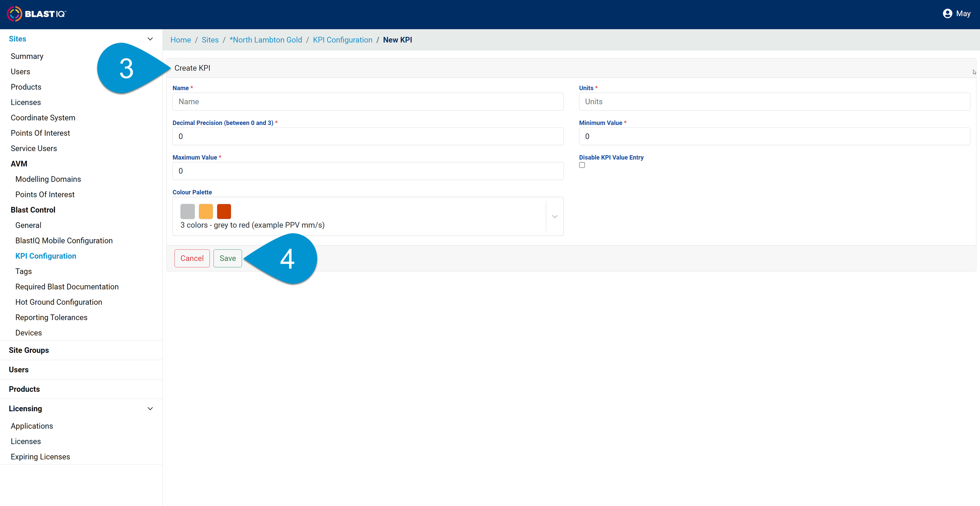Click the AVM sidebar heading

(x=19, y=164)
